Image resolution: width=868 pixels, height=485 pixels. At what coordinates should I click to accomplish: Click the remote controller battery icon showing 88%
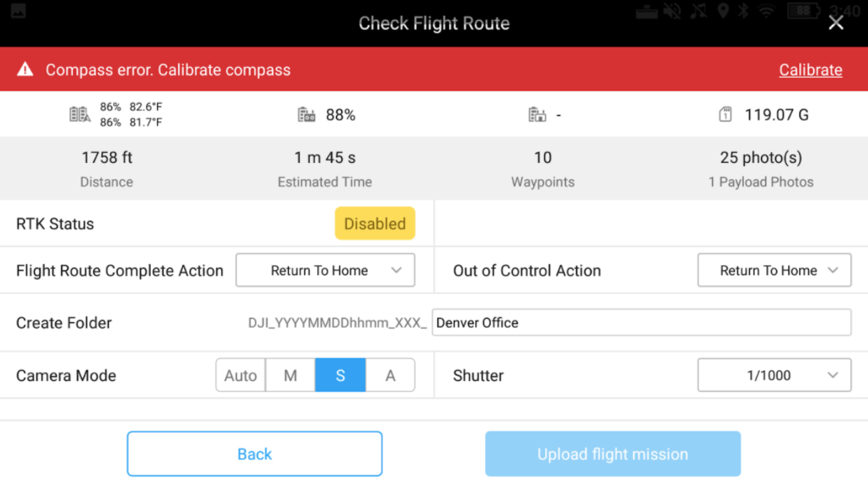click(x=307, y=115)
